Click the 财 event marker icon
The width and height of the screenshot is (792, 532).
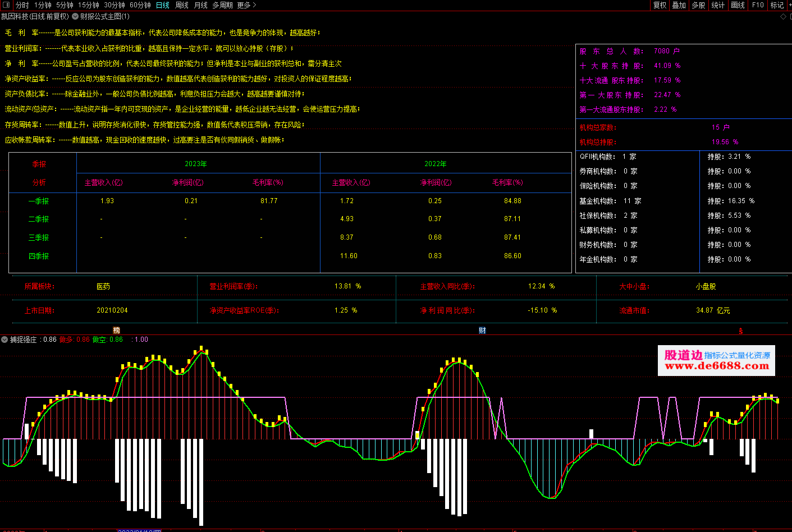[482, 331]
